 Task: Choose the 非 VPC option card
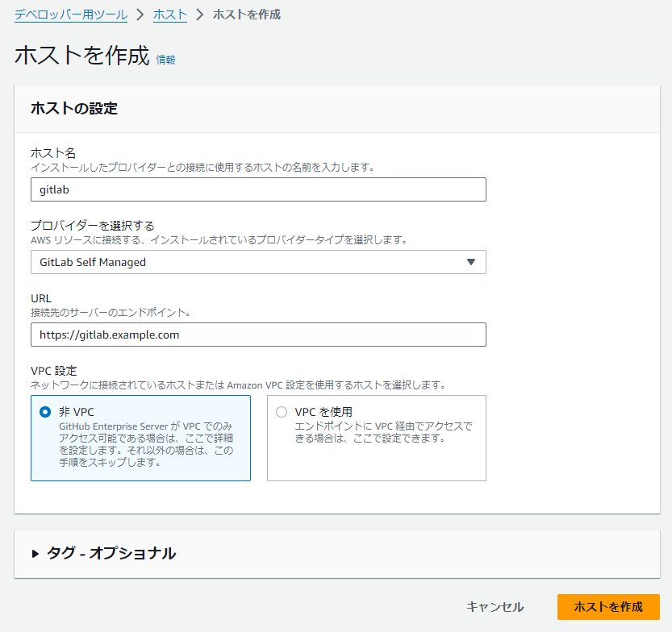140,438
